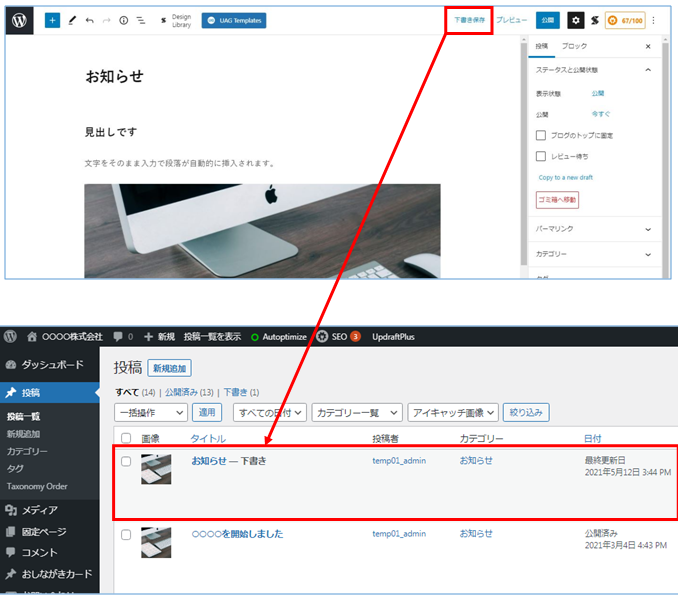The width and height of the screenshot is (678, 600).
Task: Open 新規追加 in the sidebar submenu
Action: (x=23, y=434)
